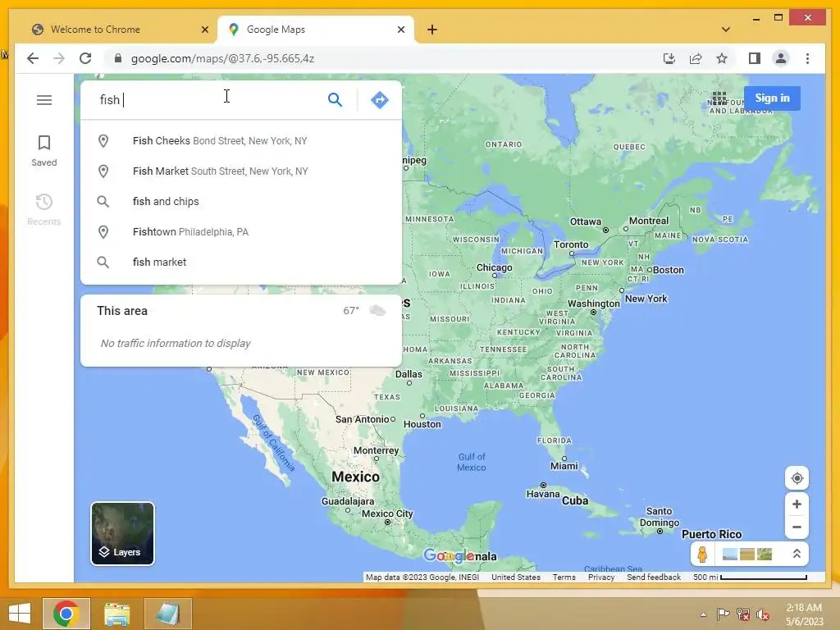
Task: Zoom out with the minus button
Action: click(x=797, y=527)
